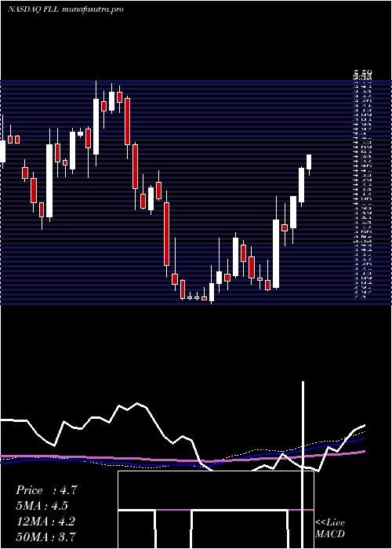Click the tall vertical white marker line
The image size is (392, 549).
click(303, 464)
